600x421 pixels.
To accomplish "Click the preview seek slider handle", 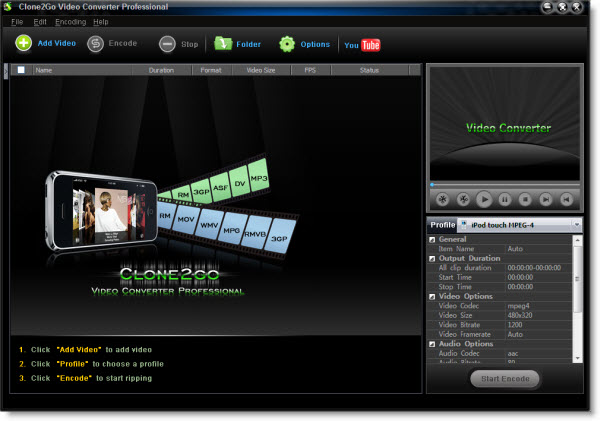I will 432,185.
